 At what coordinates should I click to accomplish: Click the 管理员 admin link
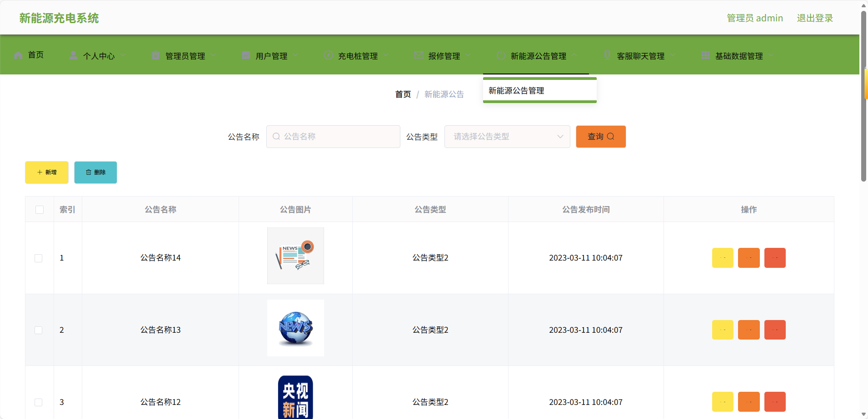tap(755, 18)
